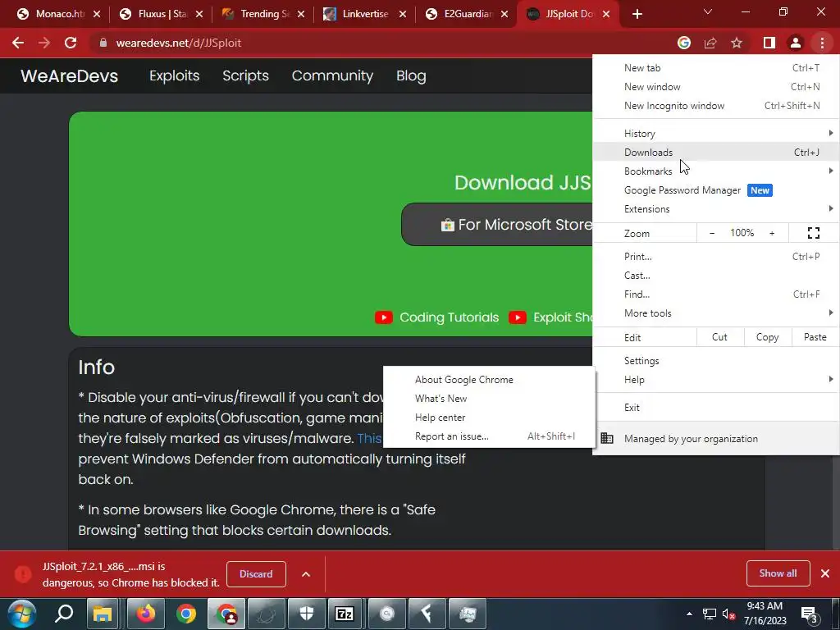Screen dimensions: 840x630
Task: Toggle fullscreen mode icon
Action: [814, 233]
